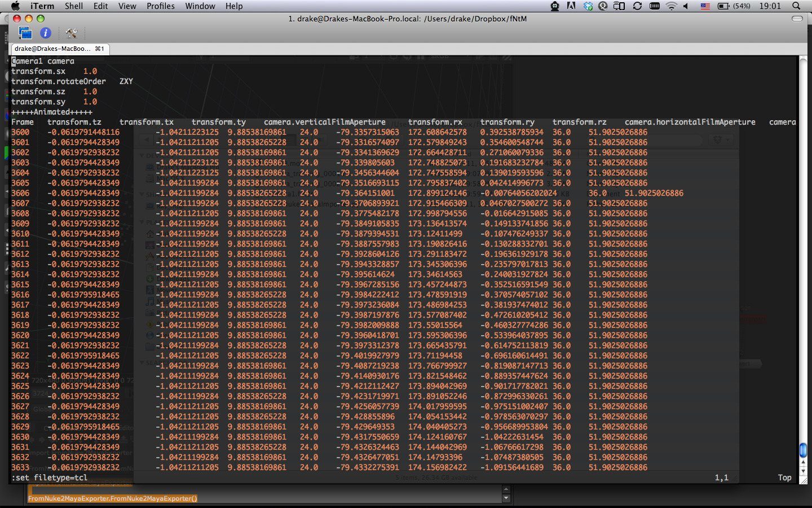
Task: Open the Wi-Fi status menu
Action: [671, 6]
